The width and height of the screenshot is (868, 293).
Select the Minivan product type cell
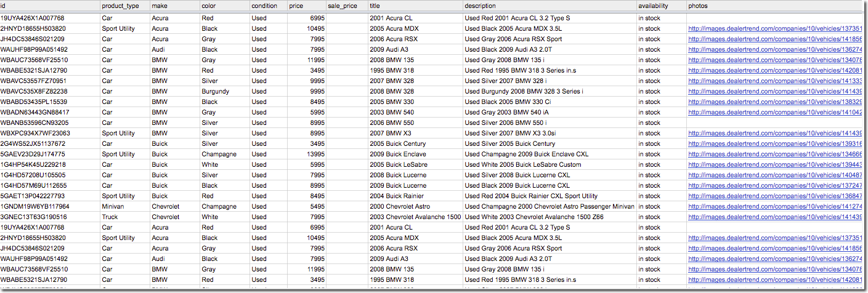coord(125,206)
